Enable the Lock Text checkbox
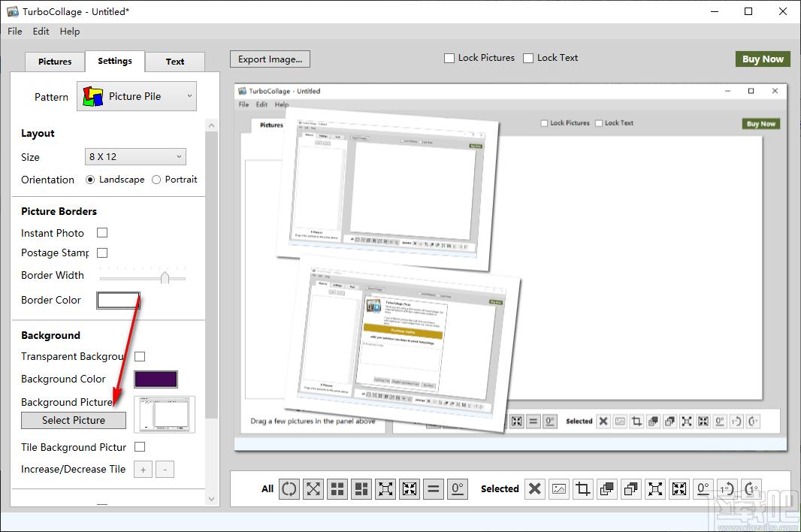801x532 pixels. coord(528,59)
